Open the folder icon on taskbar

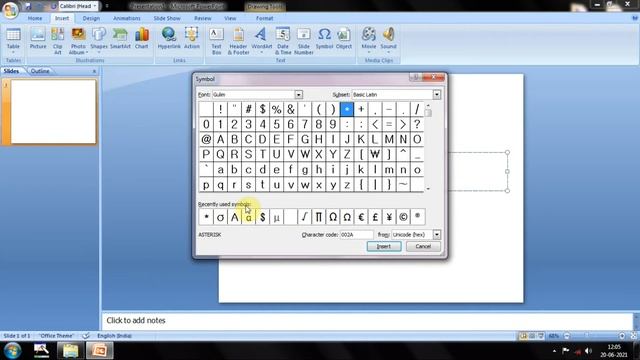pyautogui.click(x=70, y=351)
